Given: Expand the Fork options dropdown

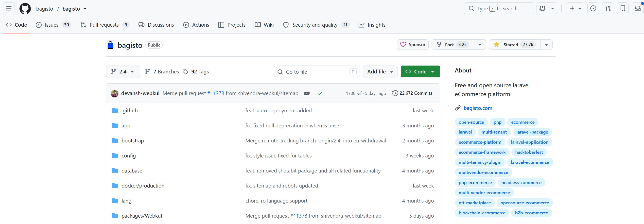Looking at the screenshot, I should (x=480, y=45).
